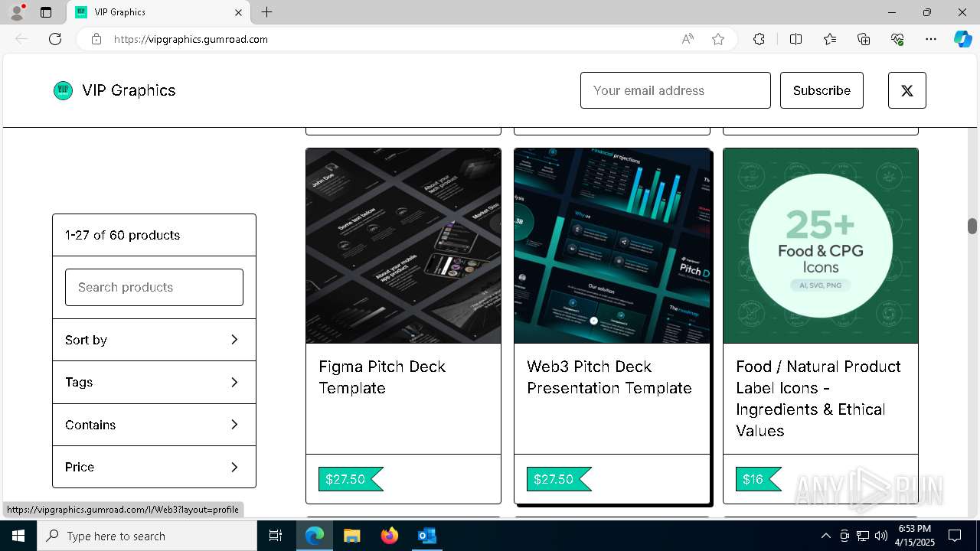Expand the Tags filter
The image size is (980, 551).
(x=154, y=382)
